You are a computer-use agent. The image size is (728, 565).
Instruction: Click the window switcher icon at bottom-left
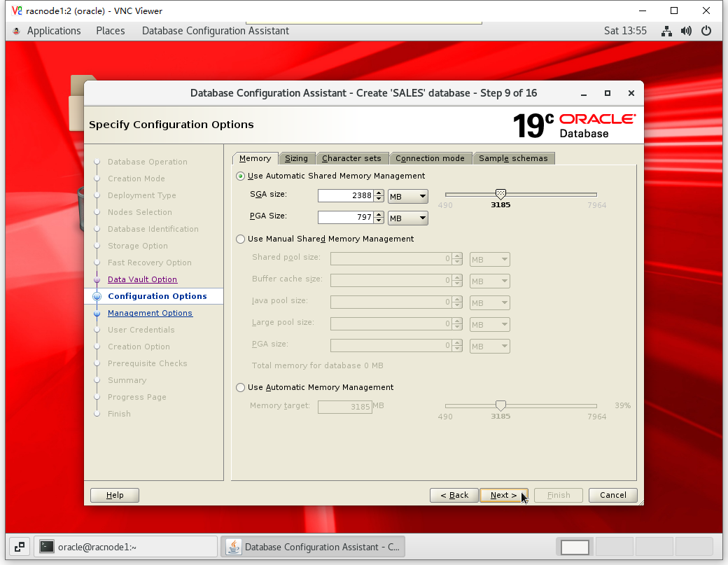[x=19, y=547]
